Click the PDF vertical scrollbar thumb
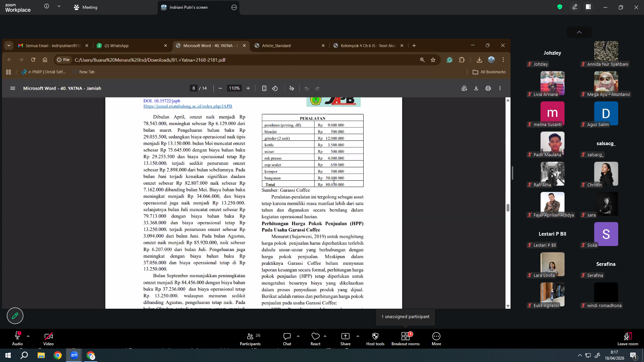 [508, 207]
